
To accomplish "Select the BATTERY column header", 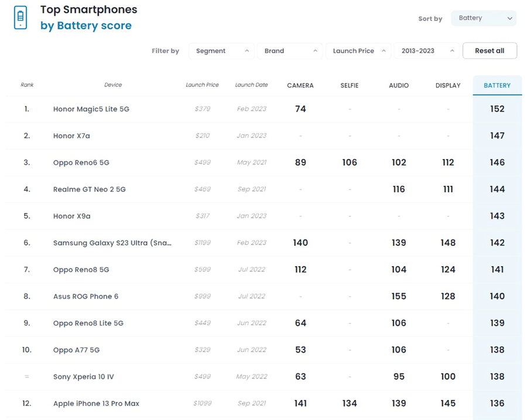I will [x=497, y=85].
